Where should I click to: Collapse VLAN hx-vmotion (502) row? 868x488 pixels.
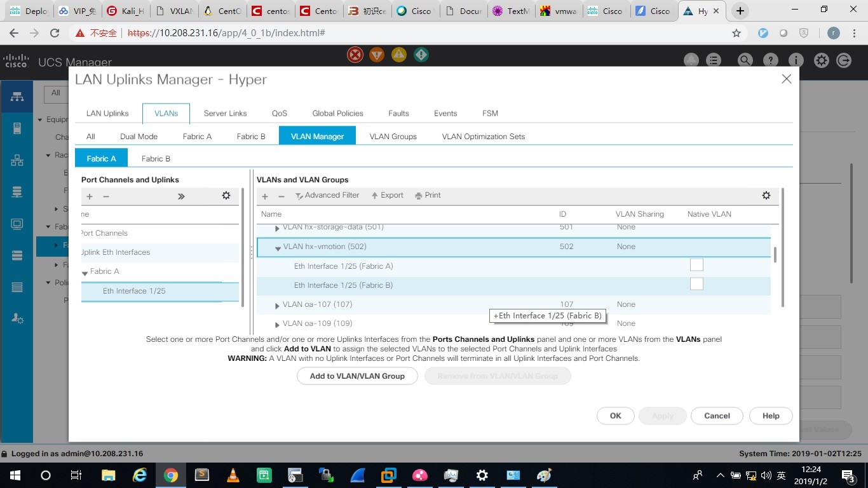click(x=278, y=248)
